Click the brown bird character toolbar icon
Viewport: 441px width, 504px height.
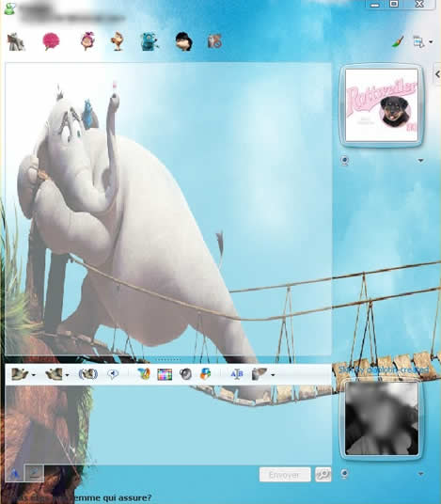[x=118, y=41]
